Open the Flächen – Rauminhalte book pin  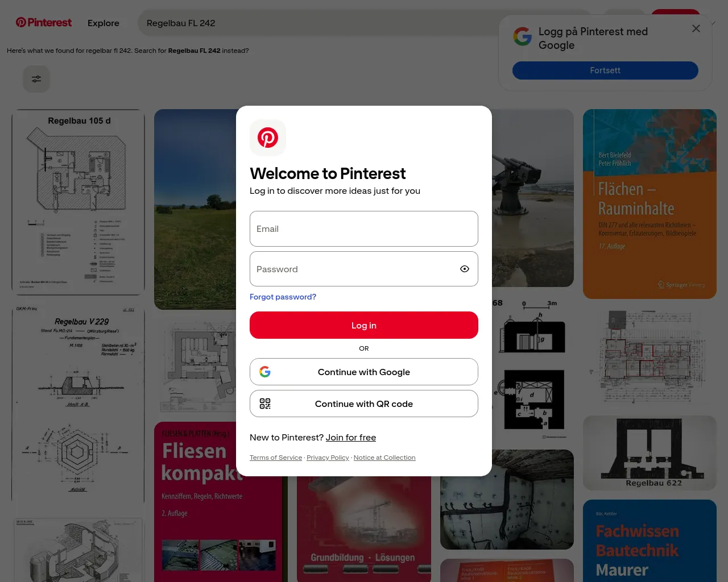[x=650, y=204]
